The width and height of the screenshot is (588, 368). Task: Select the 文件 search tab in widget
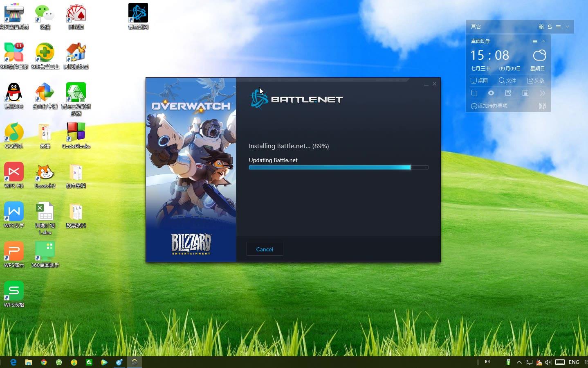(x=507, y=81)
